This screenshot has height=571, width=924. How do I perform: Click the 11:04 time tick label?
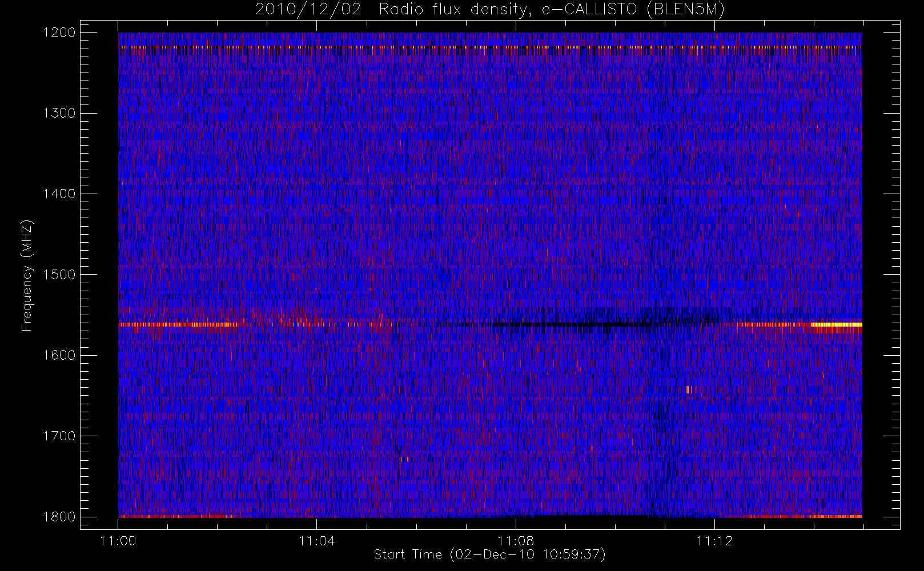coord(317,541)
